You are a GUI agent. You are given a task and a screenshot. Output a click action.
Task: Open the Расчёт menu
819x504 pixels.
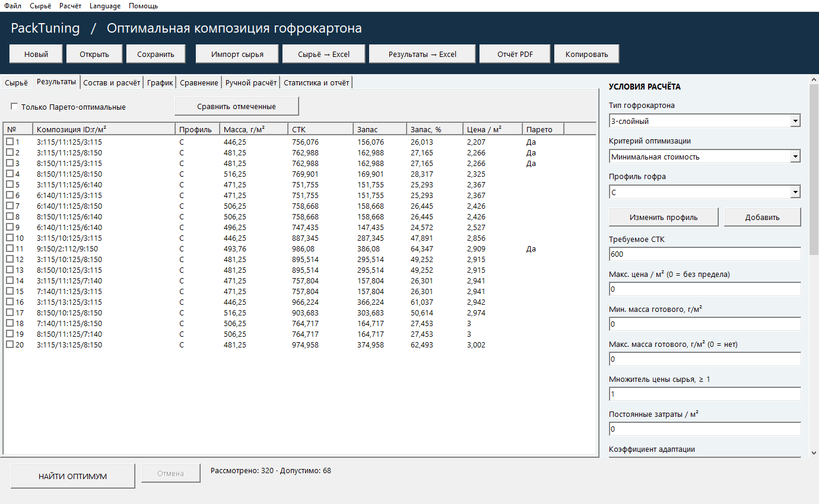tap(71, 6)
